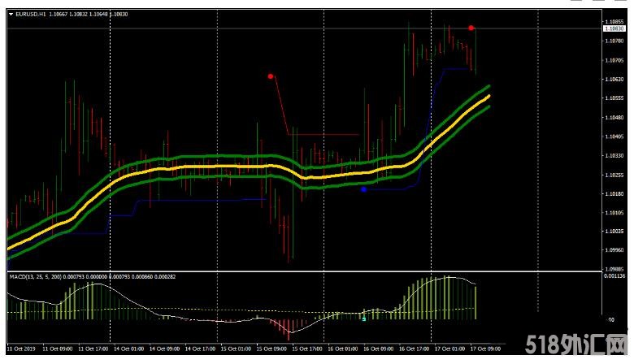The width and height of the screenshot is (634, 364).
Task: Click the 16 Oct 09:00 time label
Action: point(379,349)
